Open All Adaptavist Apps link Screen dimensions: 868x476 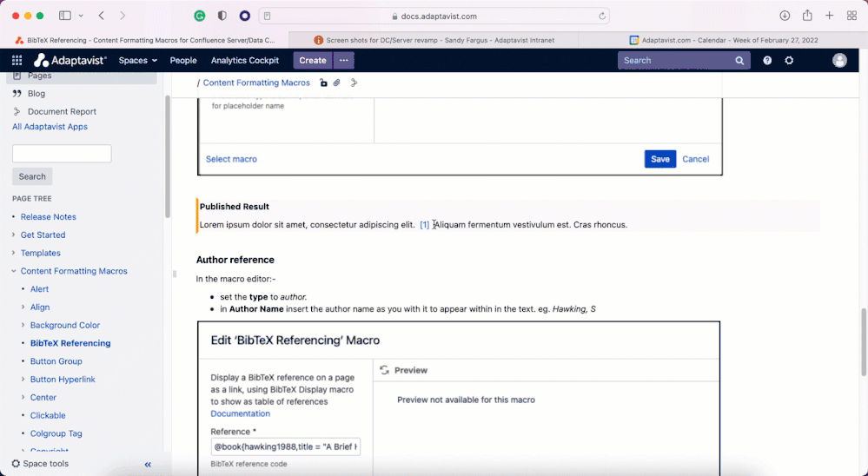point(50,127)
